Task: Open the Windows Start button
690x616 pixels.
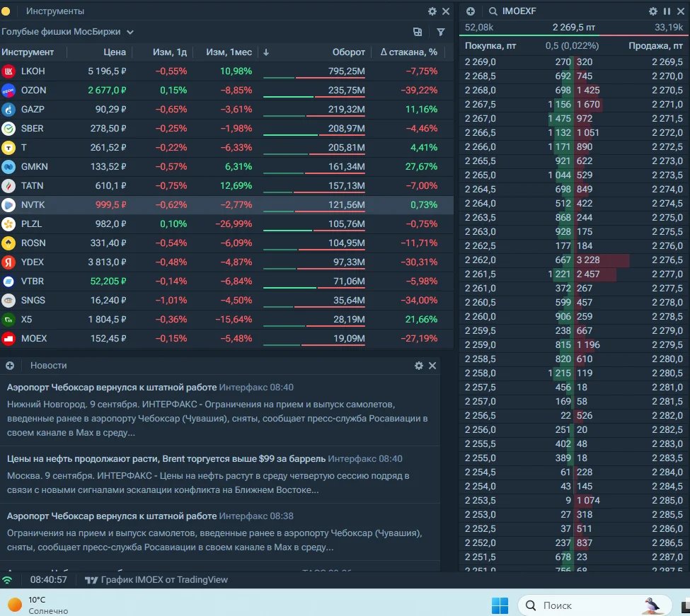Action: (x=500, y=606)
